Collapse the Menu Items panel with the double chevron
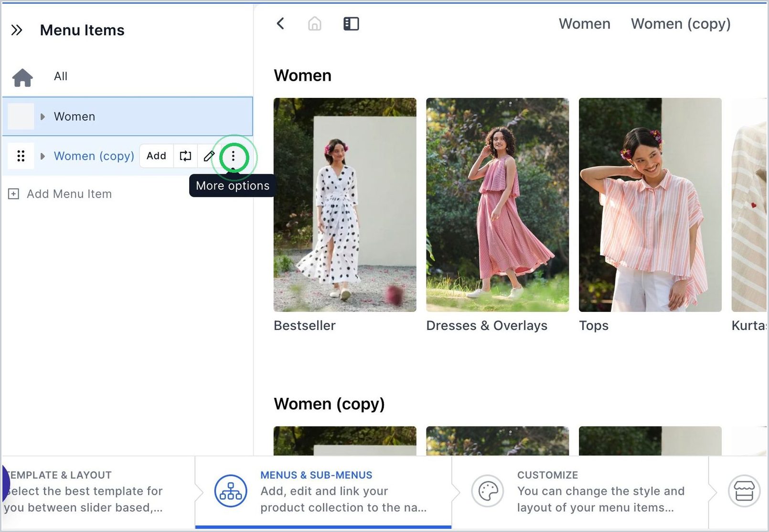The width and height of the screenshot is (769, 532). (17, 30)
